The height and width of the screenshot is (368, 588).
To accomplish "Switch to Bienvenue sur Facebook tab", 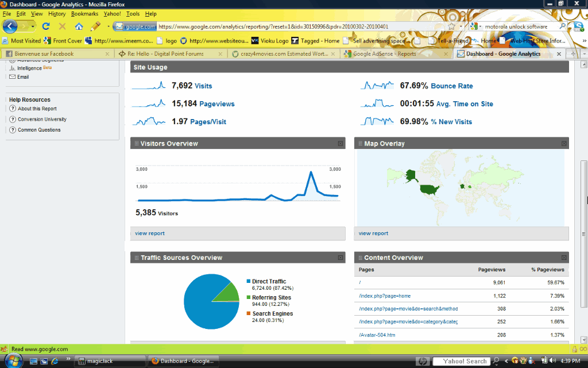I will tap(57, 53).
